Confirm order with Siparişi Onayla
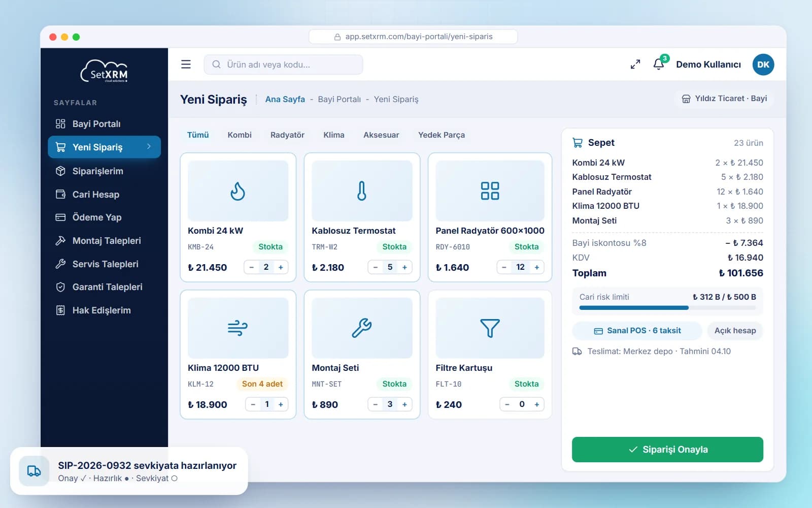This screenshot has width=812, height=508. (667, 450)
